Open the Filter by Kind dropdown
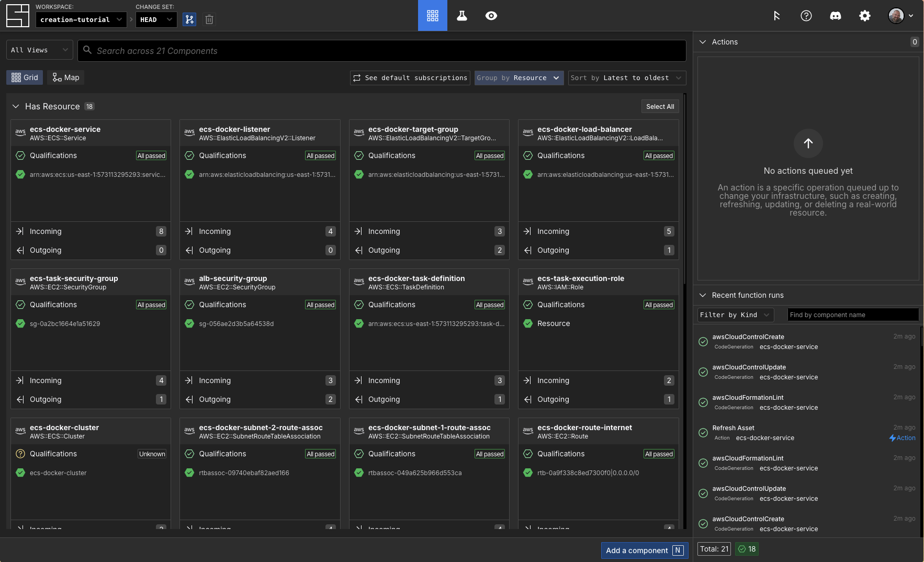The width and height of the screenshot is (924, 562). point(735,314)
